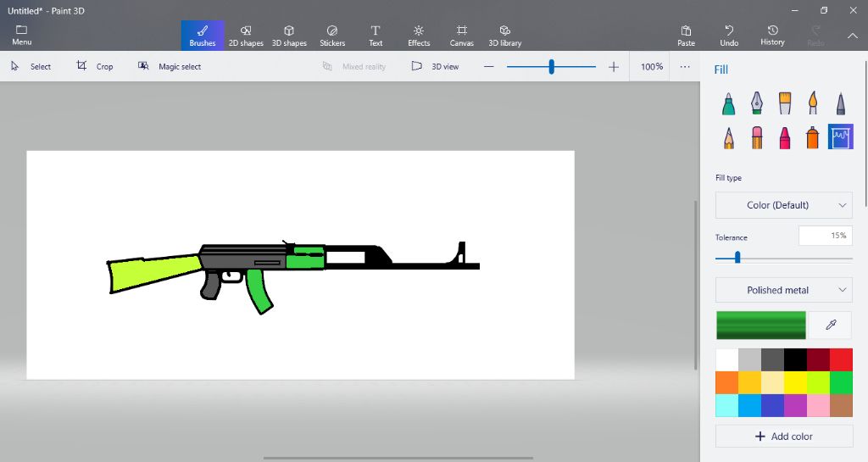Open the Text tool tab
This screenshot has height=462, width=868.
(x=376, y=36)
